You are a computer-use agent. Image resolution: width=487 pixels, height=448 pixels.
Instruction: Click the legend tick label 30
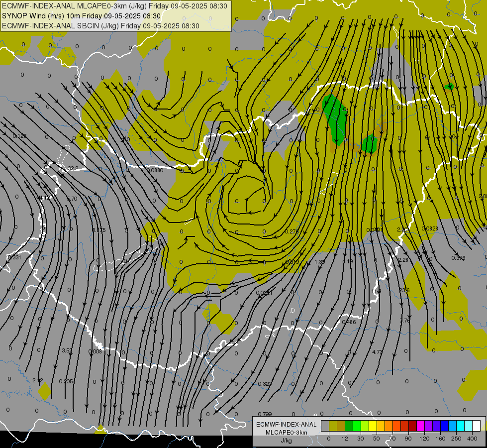[361, 439]
